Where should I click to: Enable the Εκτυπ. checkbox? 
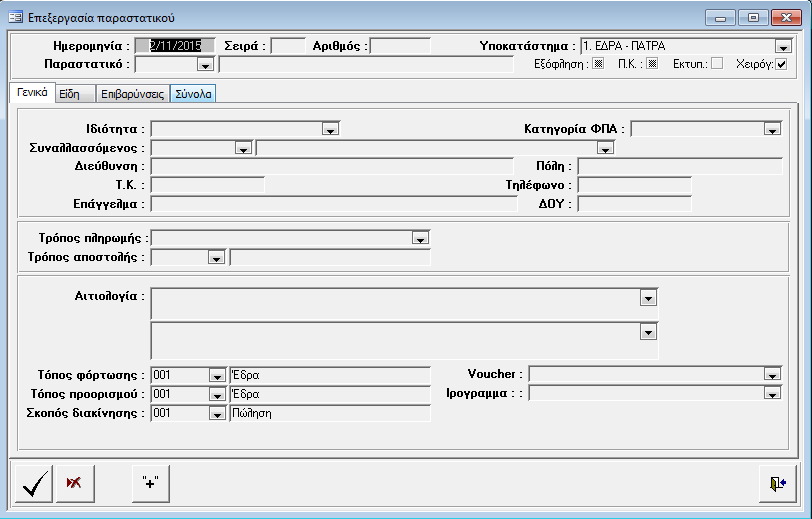[x=716, y=64]
